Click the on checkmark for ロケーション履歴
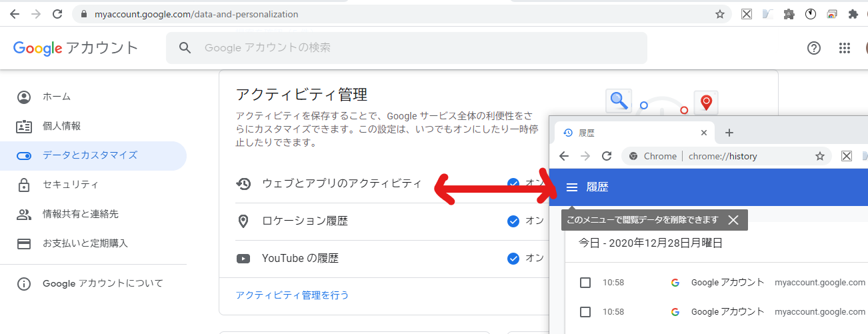868x334 pixels. tap(513, 221)
